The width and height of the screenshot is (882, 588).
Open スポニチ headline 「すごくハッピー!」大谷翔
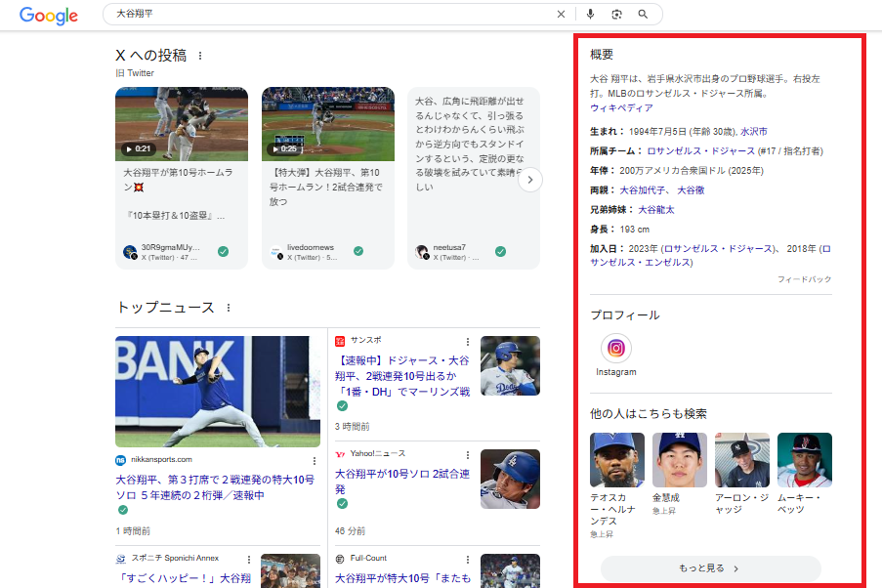click(x=184, y=578)
